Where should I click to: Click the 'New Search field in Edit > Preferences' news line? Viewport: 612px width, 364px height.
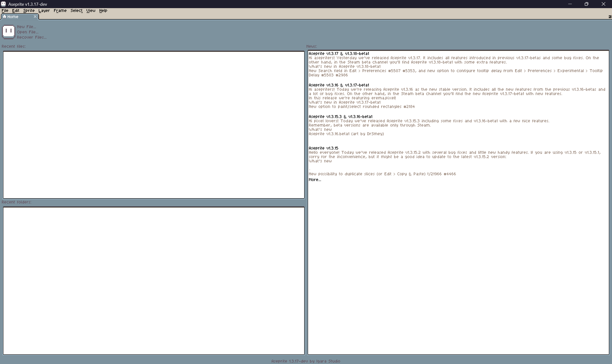click(456, 73)
